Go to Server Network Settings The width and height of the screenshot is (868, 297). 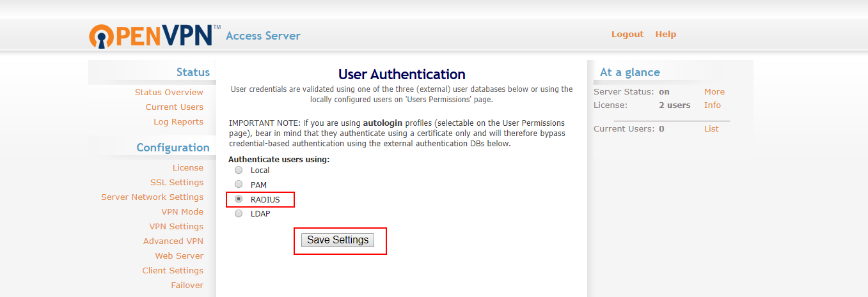(x=152, y=197)
